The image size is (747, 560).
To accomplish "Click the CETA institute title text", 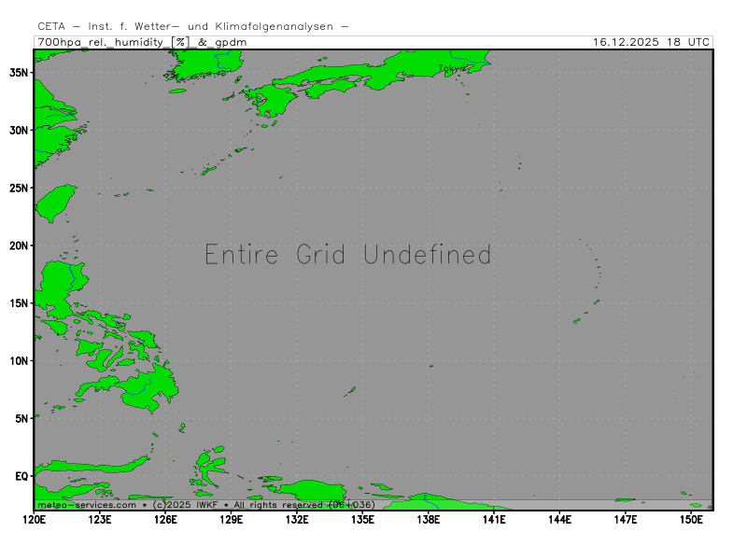I will coord(193,26).
